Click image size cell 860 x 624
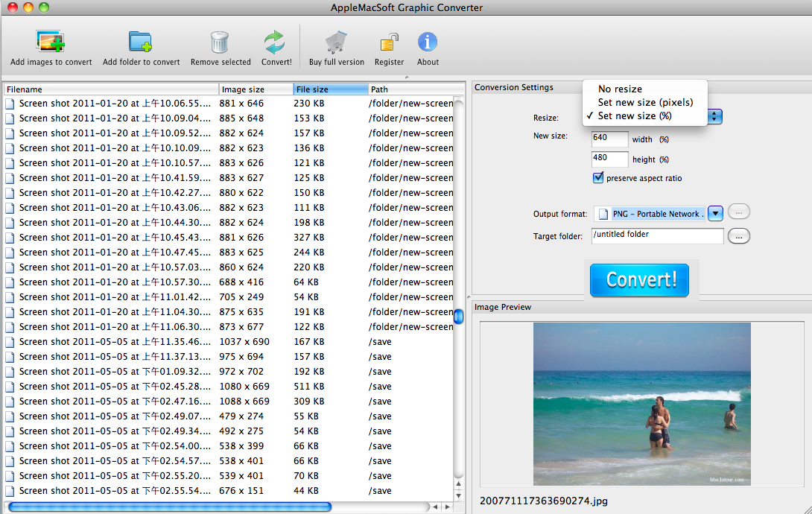Image resolution: width=812 pixels, height=514 pixels. click(241, 267)
